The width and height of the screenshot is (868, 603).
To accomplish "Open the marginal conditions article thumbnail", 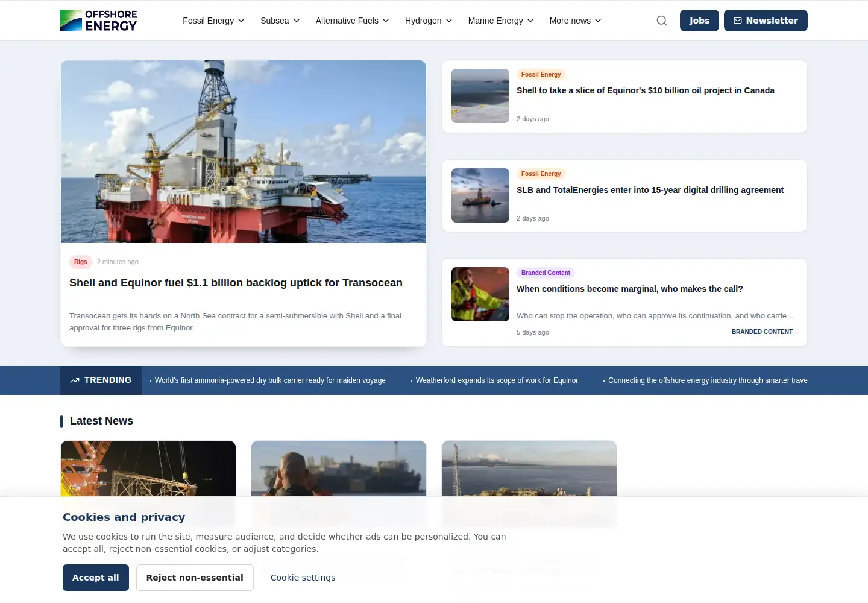I will (480, 294).
